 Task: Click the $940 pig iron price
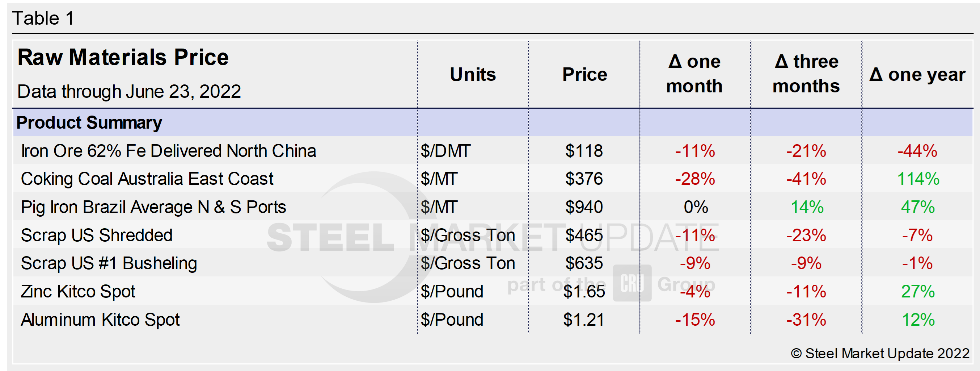click(x=584, y=207)
